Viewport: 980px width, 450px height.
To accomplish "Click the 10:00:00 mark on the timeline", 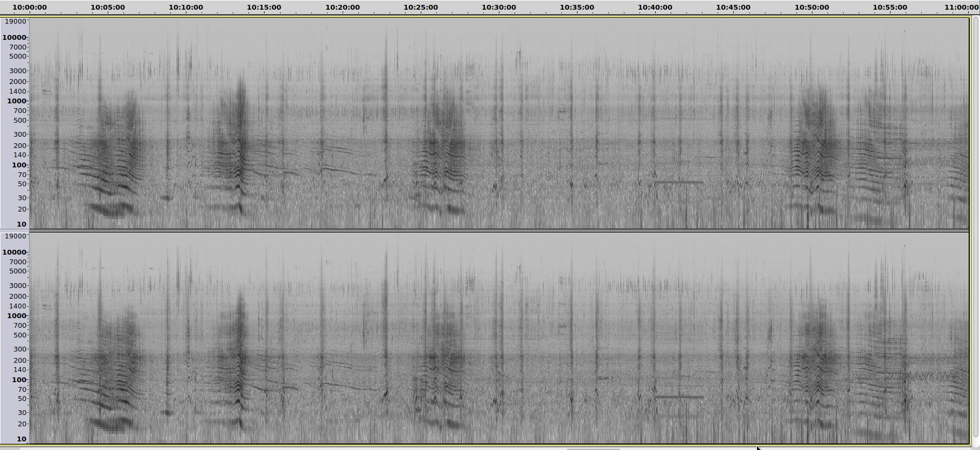I will coord(30,8).
